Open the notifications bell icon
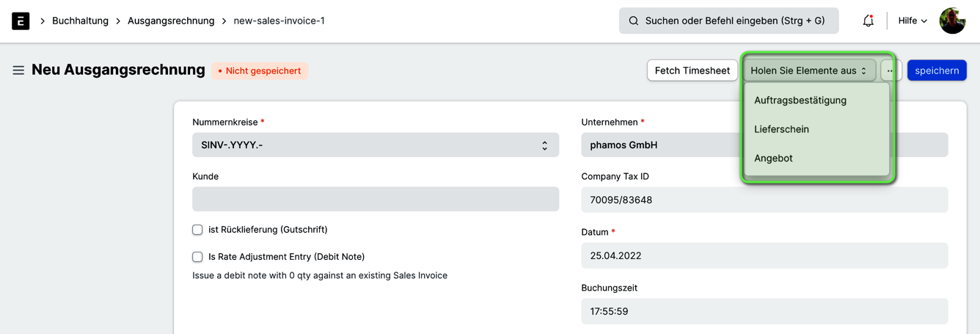This screenshot has height=334, width=980. (x=868, y=21)
